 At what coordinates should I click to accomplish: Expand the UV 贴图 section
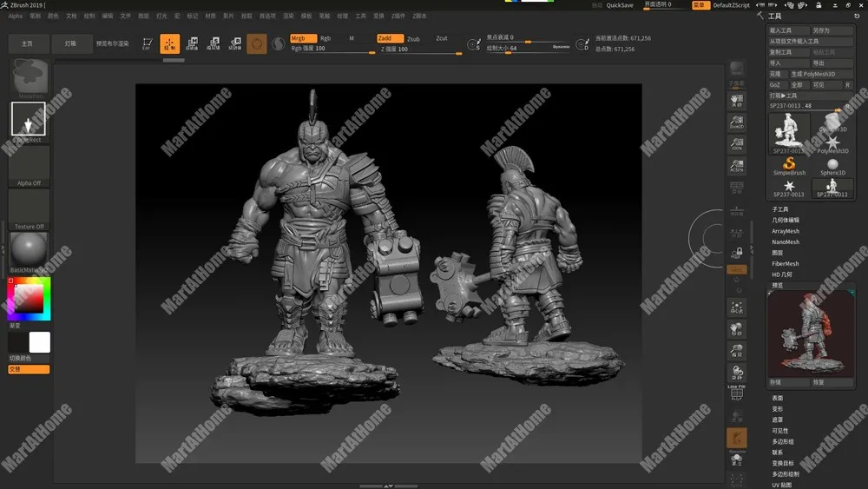point(782,486)
